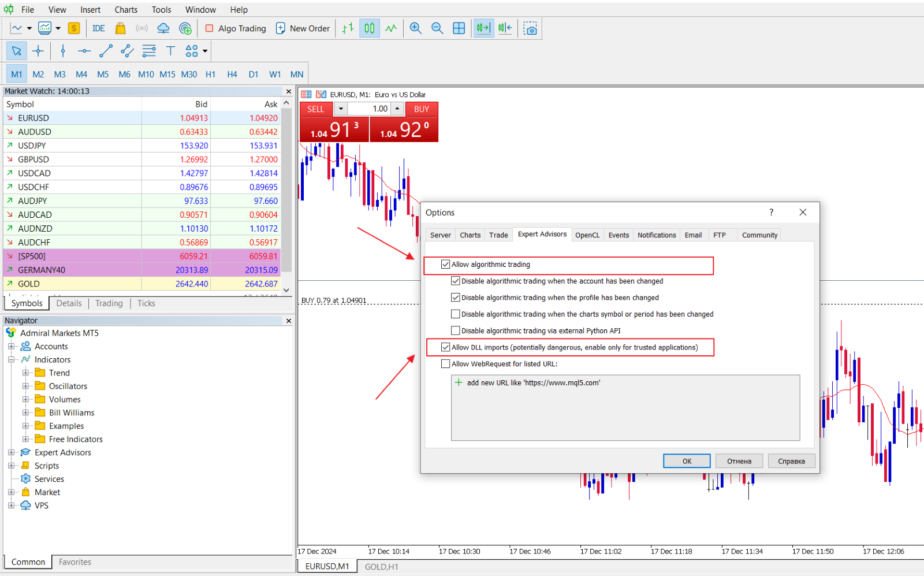Enable Allow WebRequest for listed URL
Viewport: 924px width, 576px height.
tap(445, 364)
